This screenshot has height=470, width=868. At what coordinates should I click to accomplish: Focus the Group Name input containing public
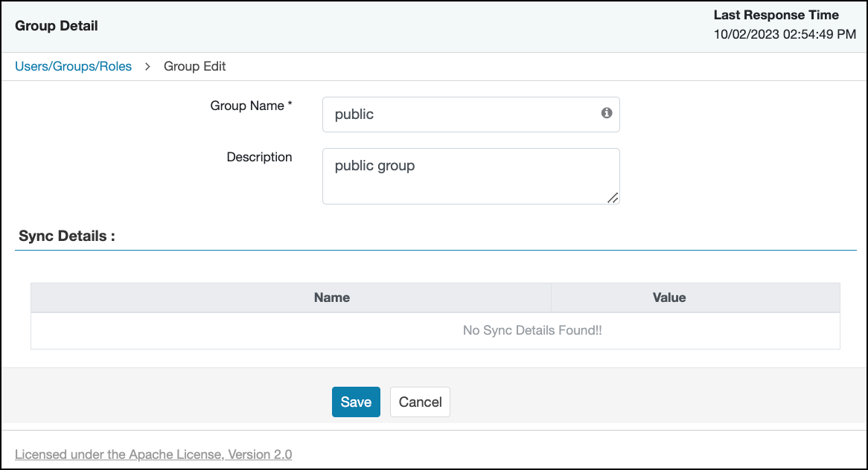point(462,115)
